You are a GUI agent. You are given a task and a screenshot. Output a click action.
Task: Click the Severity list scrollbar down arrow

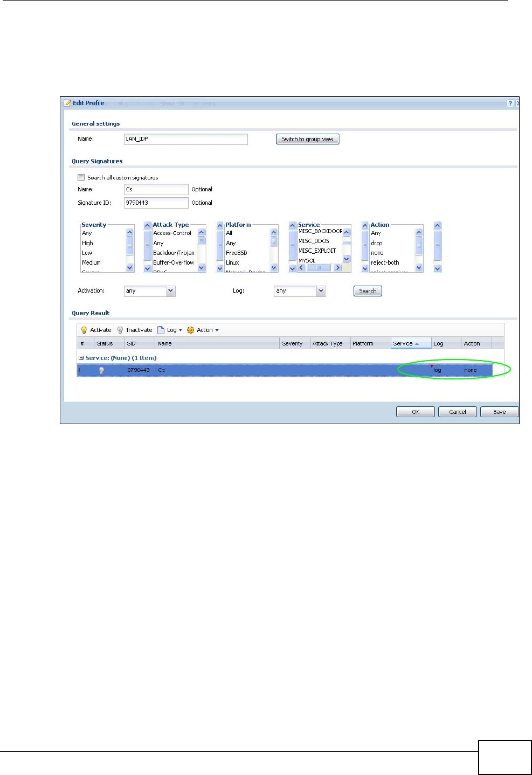pos(130,268)
